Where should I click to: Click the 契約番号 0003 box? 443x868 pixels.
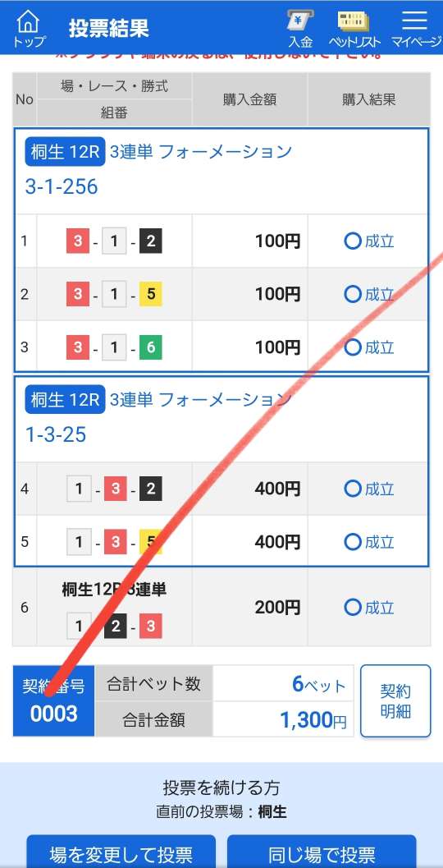[x=53, y=700]
